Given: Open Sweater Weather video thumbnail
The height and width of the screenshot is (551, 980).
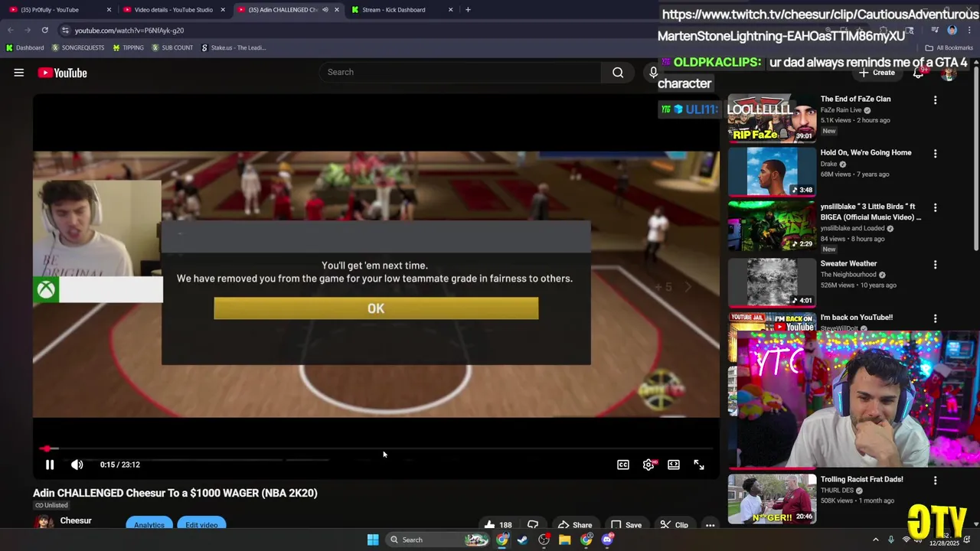Looking at the screenshot, I should (772, 282).
